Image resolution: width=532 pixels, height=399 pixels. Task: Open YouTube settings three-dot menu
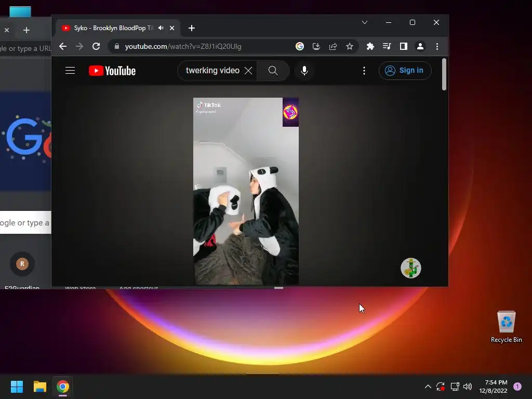pos(364,71)
